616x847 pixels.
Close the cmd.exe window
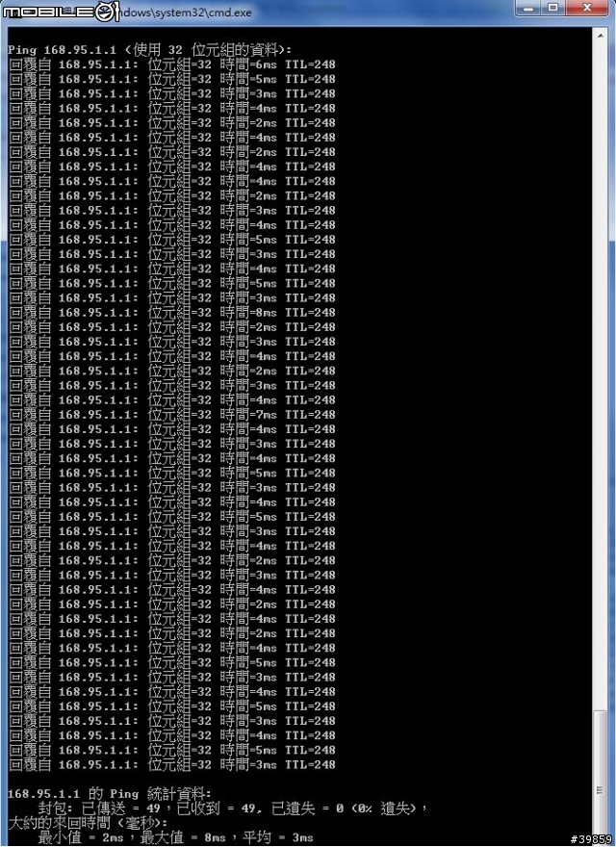coord(588,8)
